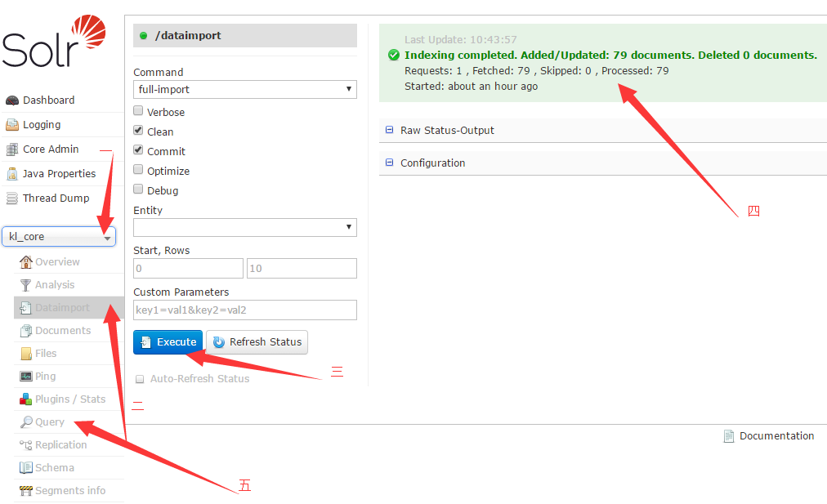Click the green status dot beside /dataimport

(x=144, y=36)
